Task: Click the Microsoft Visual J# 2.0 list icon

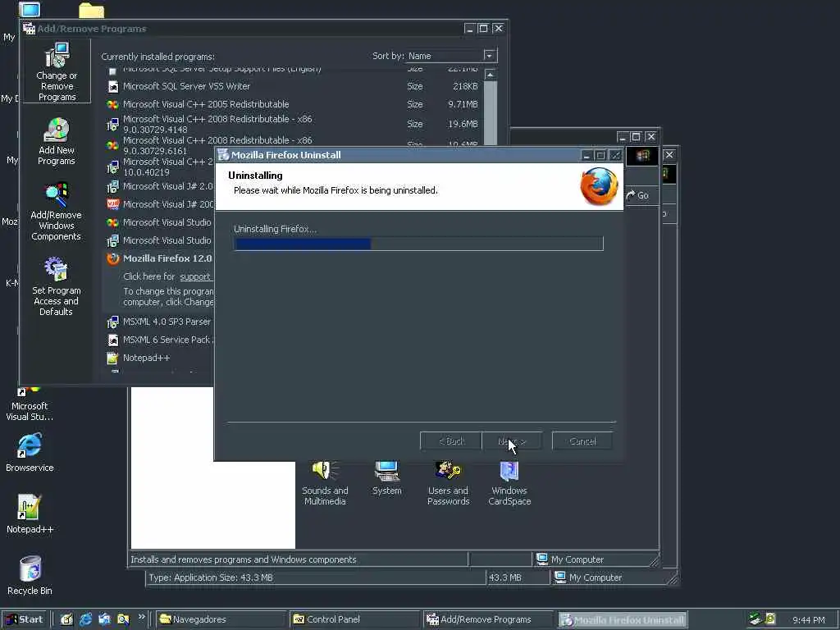Action: (x=112, y=186)
